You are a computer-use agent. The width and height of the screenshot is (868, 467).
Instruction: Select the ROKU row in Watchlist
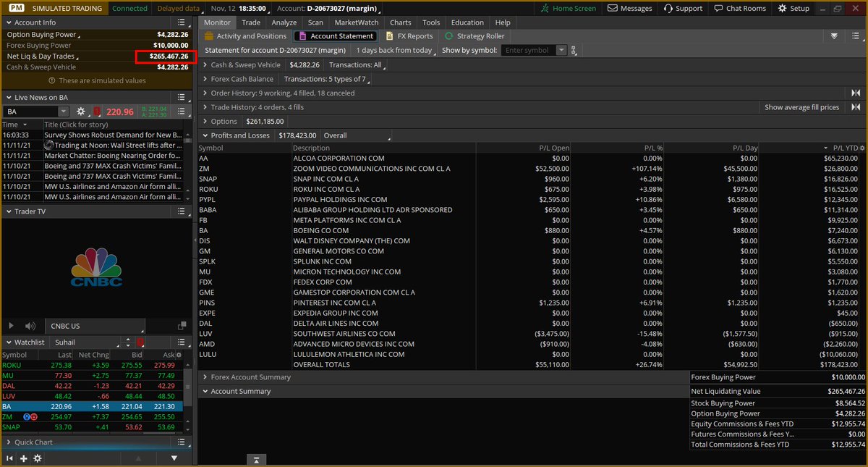(91, 366)
